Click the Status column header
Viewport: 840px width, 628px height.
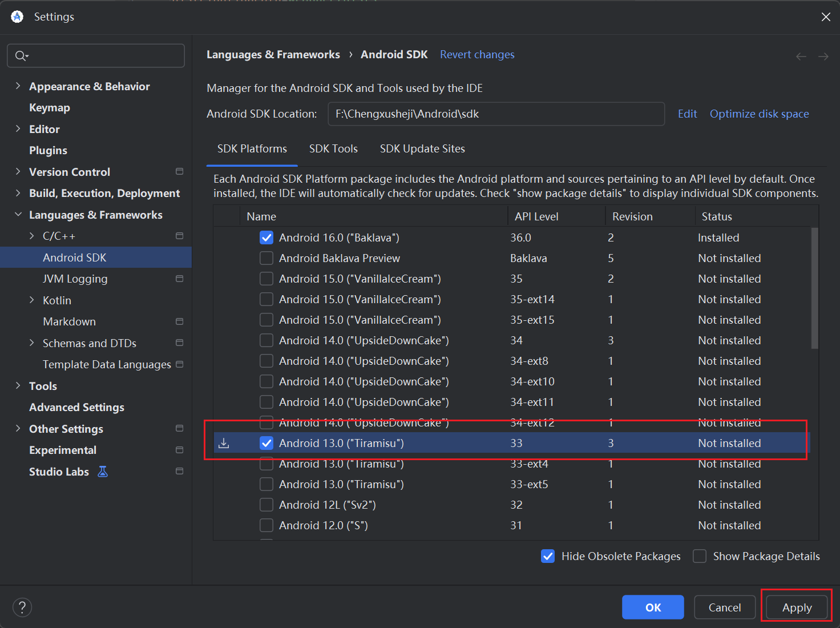[x=757, y=216]
